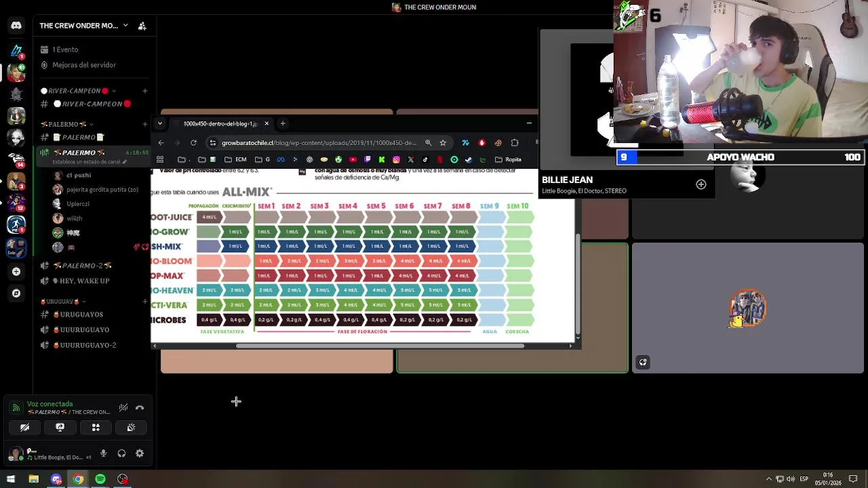The height and width of the screenshot is (488, 868).
Task: Open the soundboard button
Action: pos(131,428)
